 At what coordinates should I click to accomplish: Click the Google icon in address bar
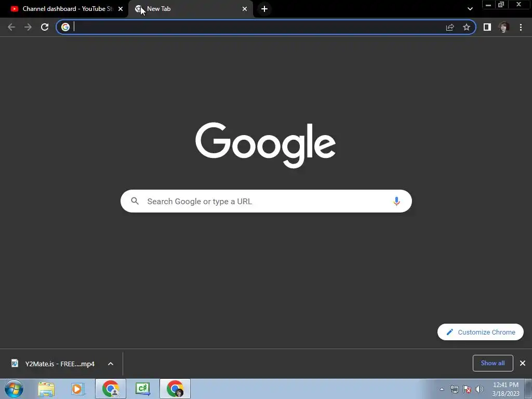point(65,27)
